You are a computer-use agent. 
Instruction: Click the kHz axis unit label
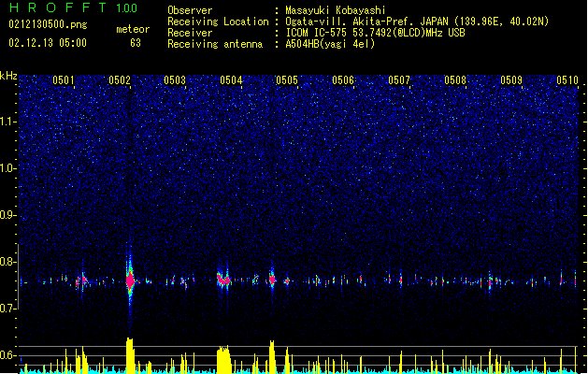coord(8,76)
